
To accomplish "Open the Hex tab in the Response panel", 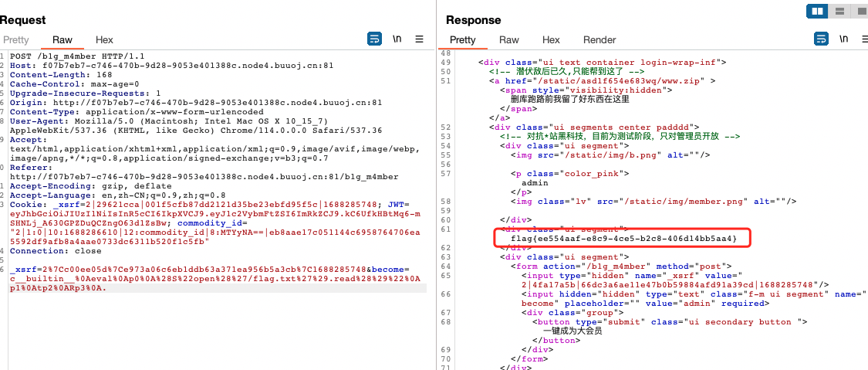I will click(x=551, y=40).
